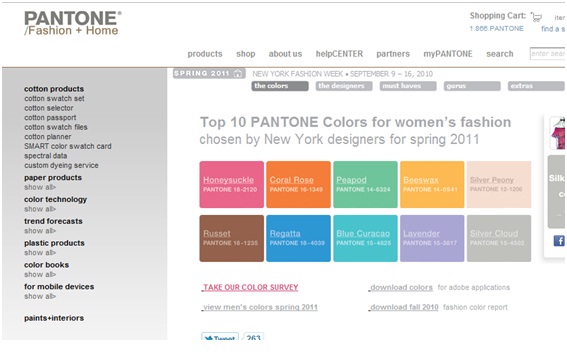Expand show all under color technology
This screenshot has height=364, width=567.
click(40, 209)
